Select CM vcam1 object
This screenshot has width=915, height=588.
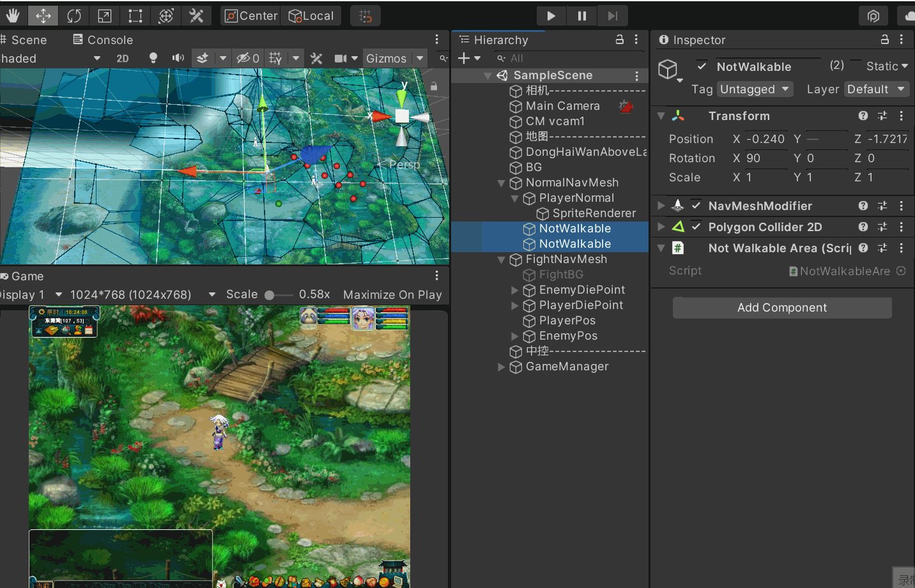click(555, 121)
